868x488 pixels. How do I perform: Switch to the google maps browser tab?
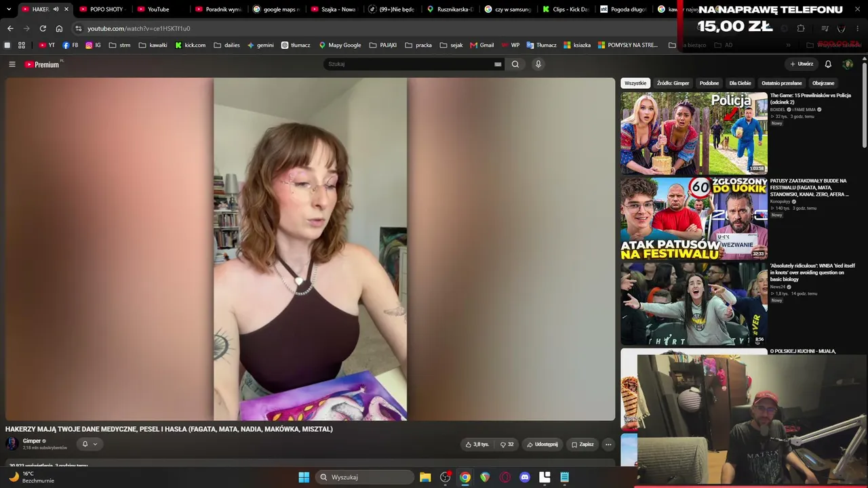pyautogui.click(x=275, y=9)
